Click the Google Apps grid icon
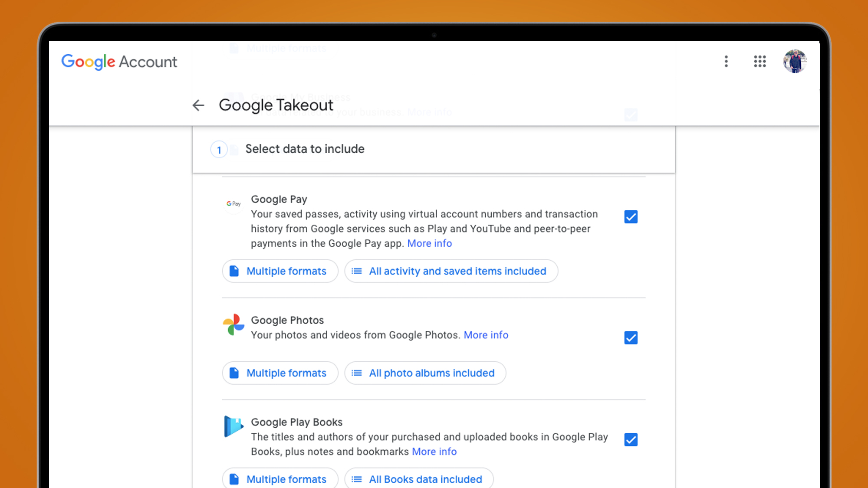This screenshot has width=868, height=488. (x=760, y=61)
